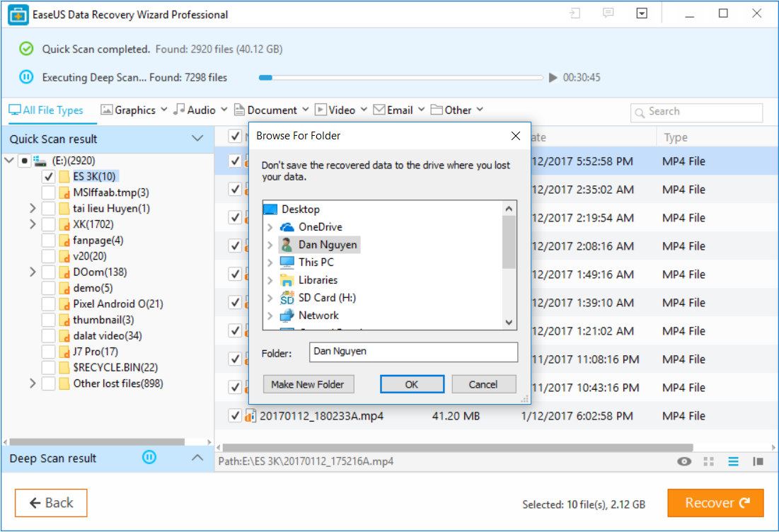779x532 pixels.
Task: Toggle the E: drive root checkbox
Action: tap(24, 161)
